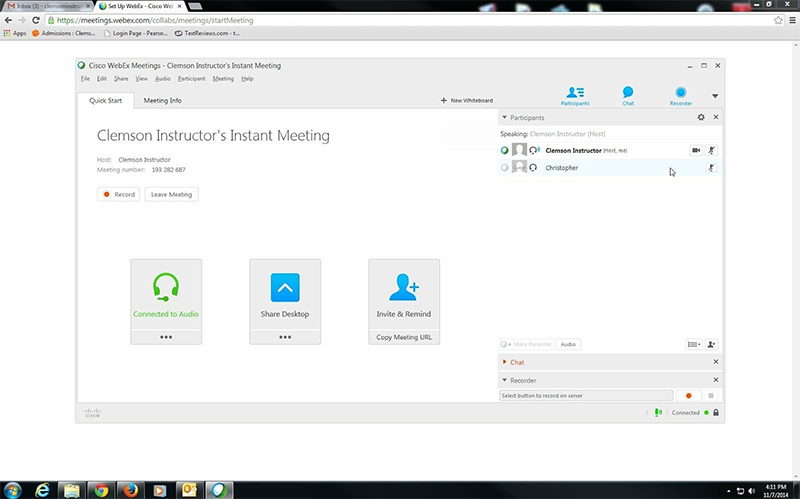Click the recorder status text field

click(x=586, y=395)
